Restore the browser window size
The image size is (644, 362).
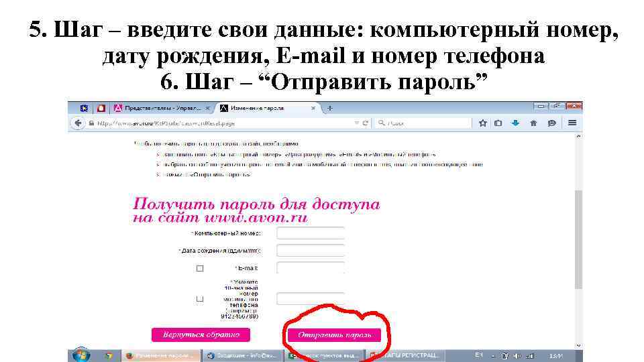coord(557,106)
